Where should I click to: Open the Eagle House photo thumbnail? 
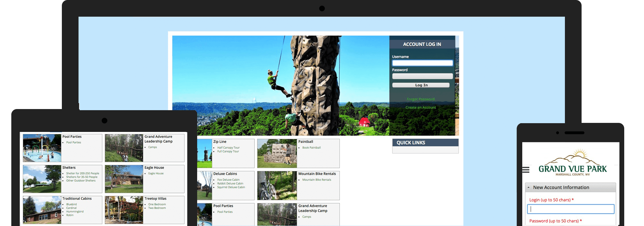(124, 179)
